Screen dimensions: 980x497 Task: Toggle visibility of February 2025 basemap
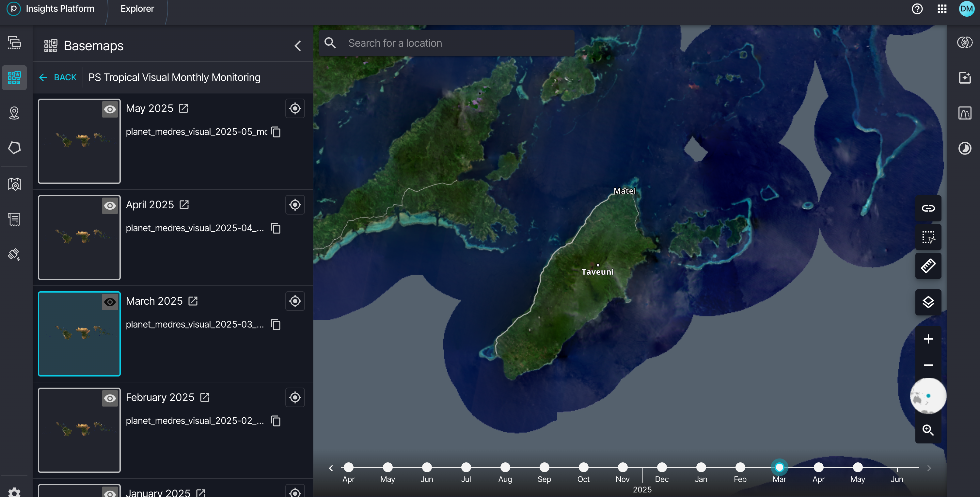click(110, 398)
